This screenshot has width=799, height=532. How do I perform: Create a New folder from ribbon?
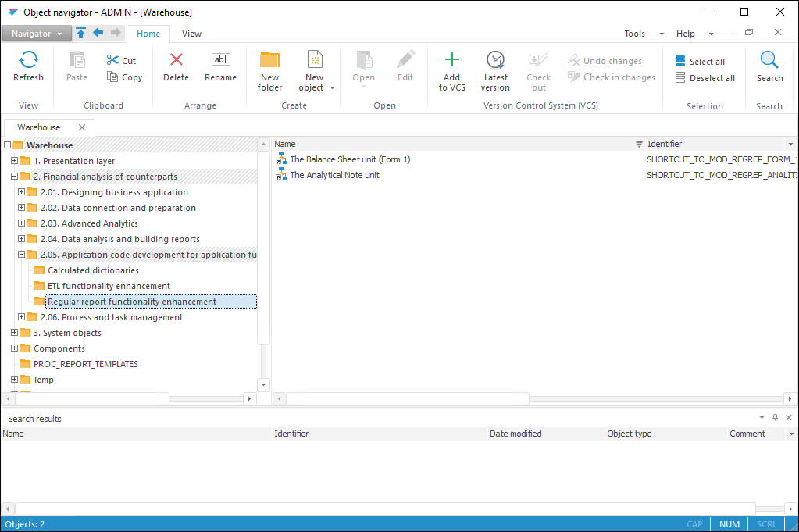click(x=269, y=69)
